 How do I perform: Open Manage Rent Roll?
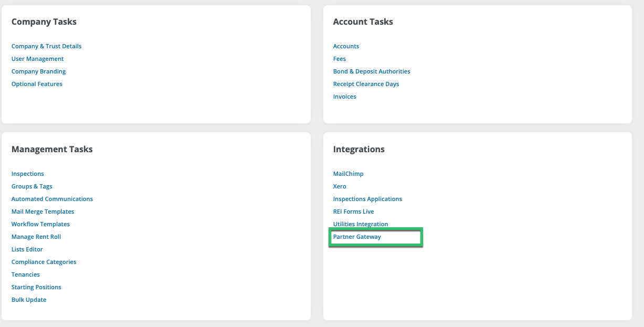(x=36, y=237)
